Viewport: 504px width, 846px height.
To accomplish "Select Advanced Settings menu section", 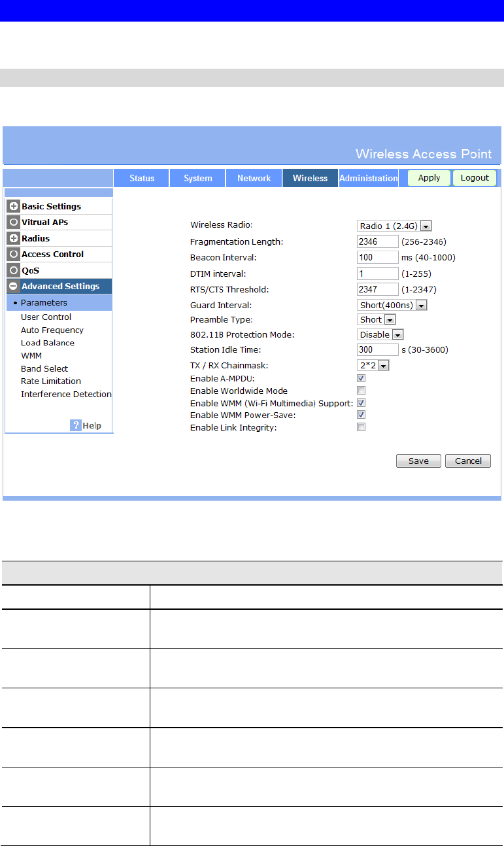I will (x=58, y=286).
